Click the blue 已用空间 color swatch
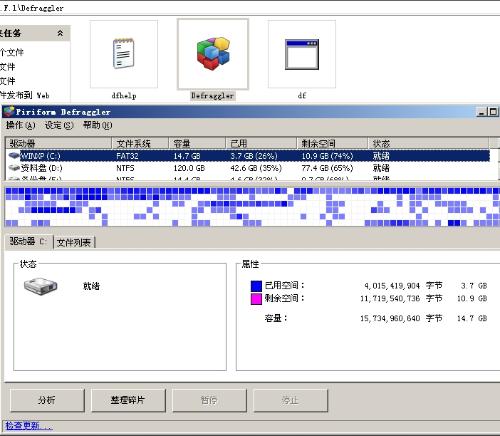Viewport: 500px width, 436px height. pos(256,286)
